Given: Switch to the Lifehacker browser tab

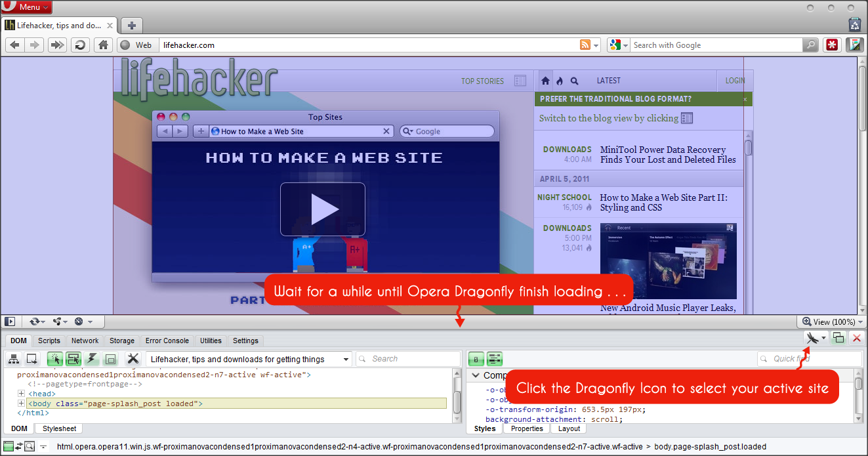Looking at the screenshot, I should coord(60,26).
